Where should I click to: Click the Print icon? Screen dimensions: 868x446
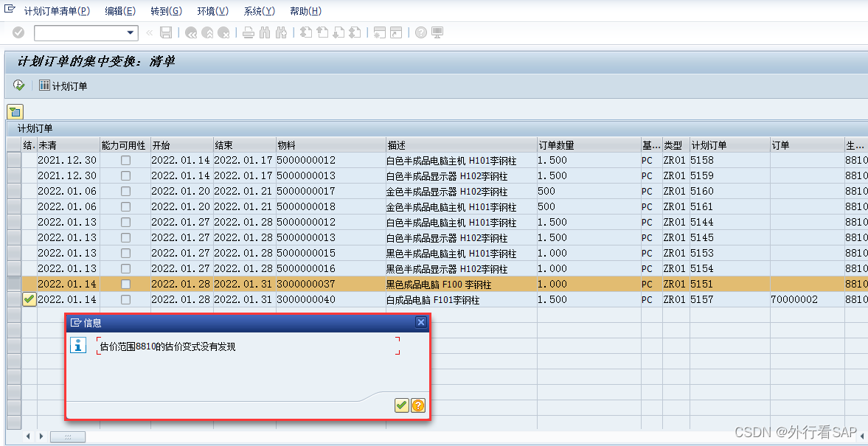point(249,33)
